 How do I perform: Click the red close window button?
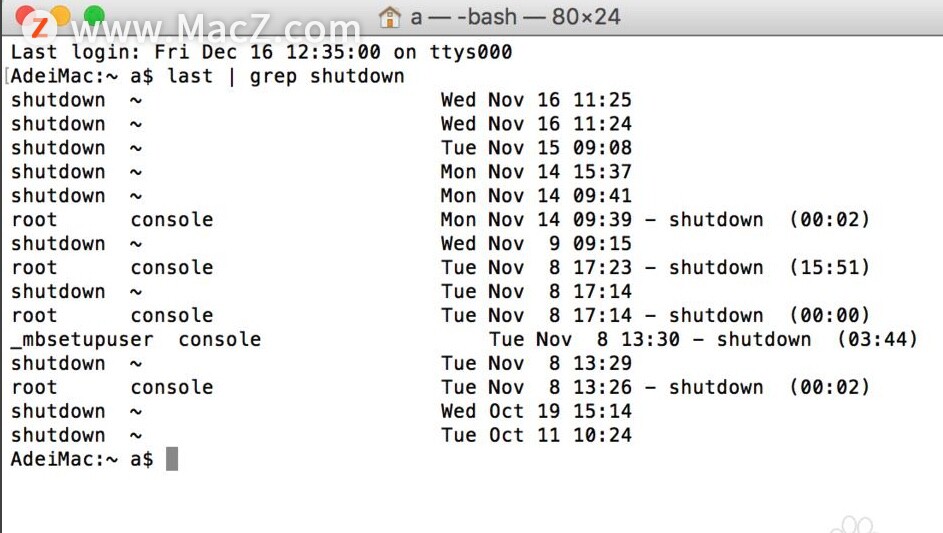point(26,15)
